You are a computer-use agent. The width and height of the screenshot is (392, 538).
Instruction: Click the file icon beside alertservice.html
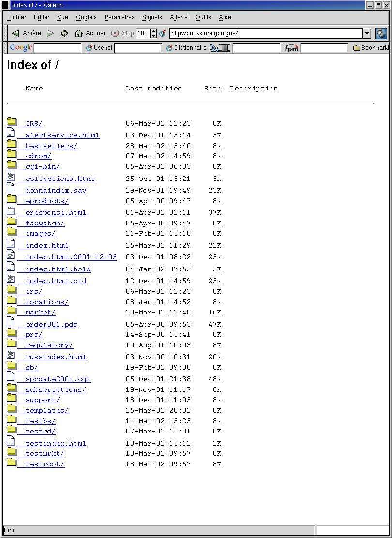click(x=11, y=133)
